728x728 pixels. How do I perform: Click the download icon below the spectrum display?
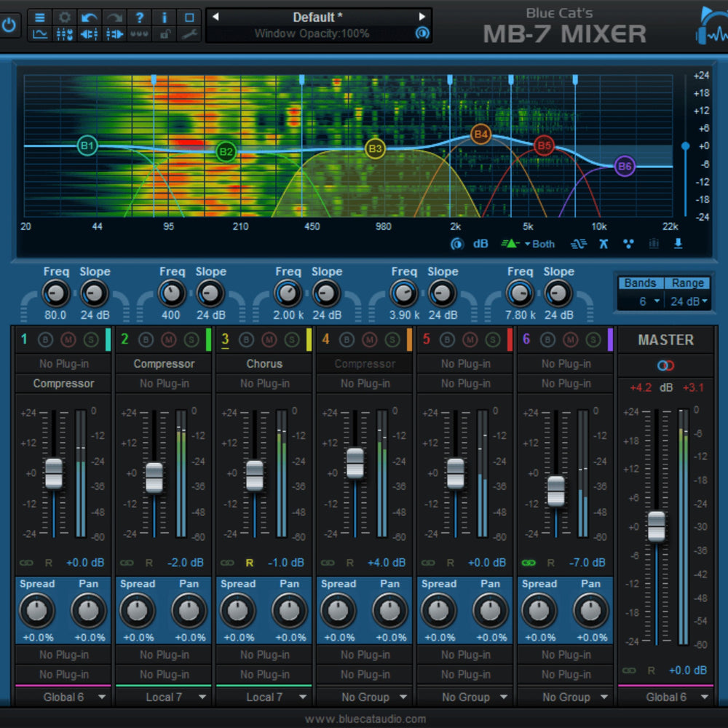click(678, 244)
